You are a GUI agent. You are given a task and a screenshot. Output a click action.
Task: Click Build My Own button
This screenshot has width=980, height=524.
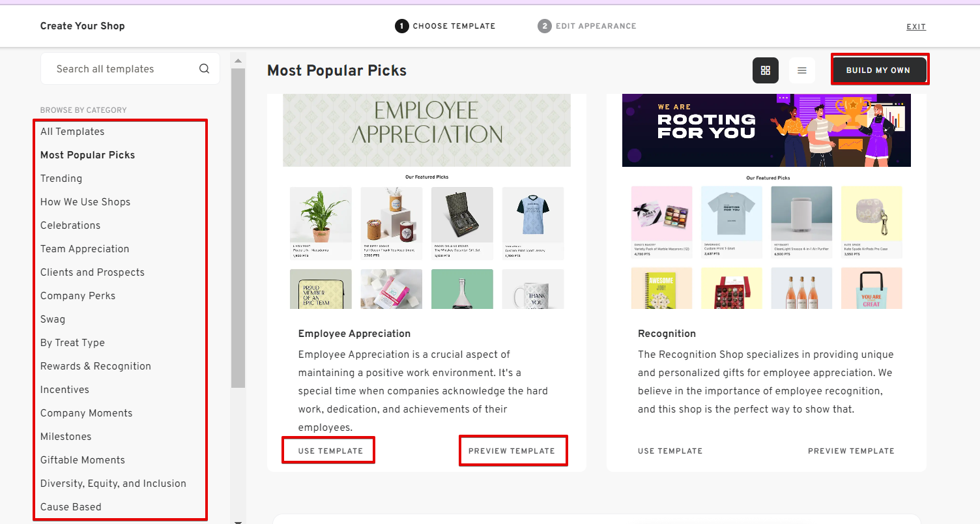click(880, 69)
